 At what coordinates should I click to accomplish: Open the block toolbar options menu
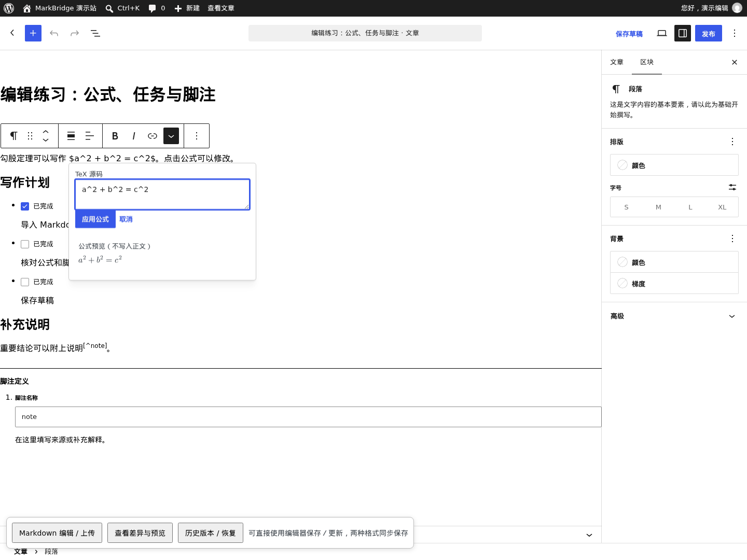coord(197,136)
